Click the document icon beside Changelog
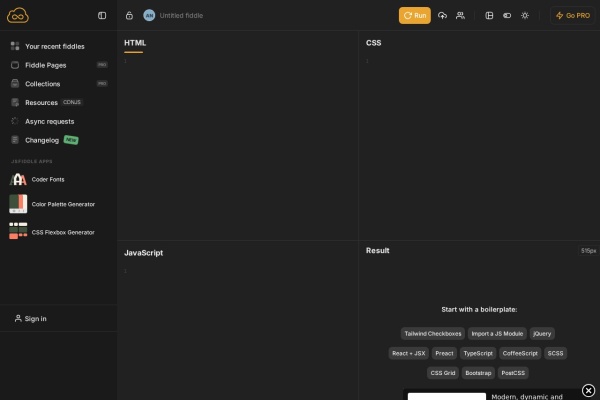 [15, 140]
